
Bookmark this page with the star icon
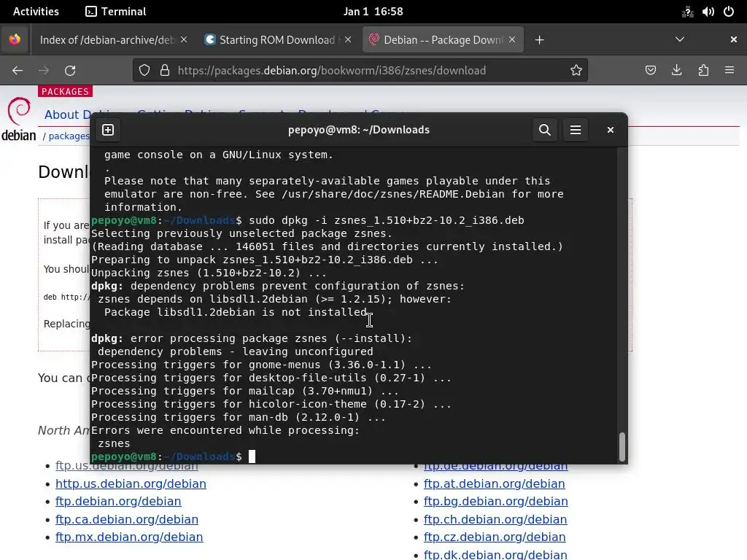(576, 71)
